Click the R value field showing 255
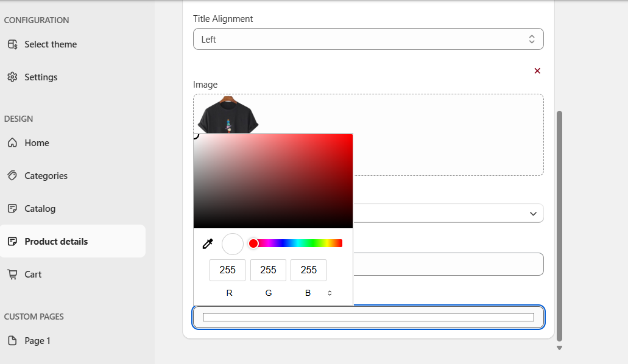The image size is (628, 364). tap(227, 270)
